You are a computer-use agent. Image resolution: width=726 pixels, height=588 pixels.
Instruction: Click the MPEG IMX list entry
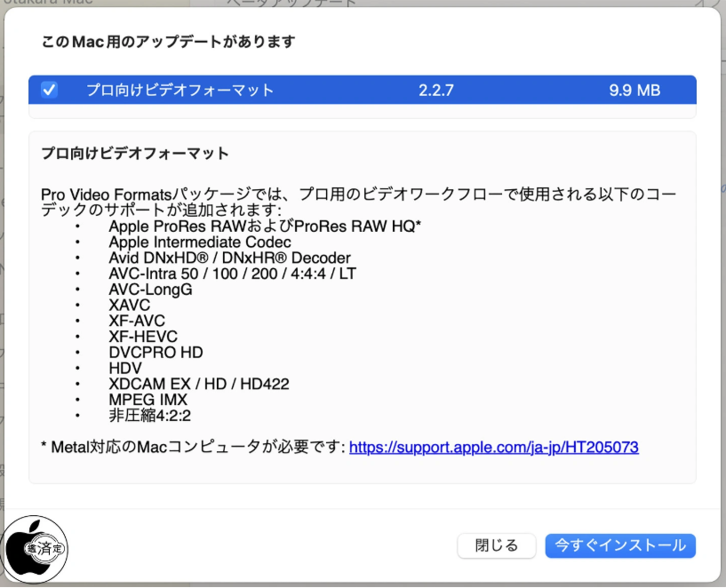point(148,400)
